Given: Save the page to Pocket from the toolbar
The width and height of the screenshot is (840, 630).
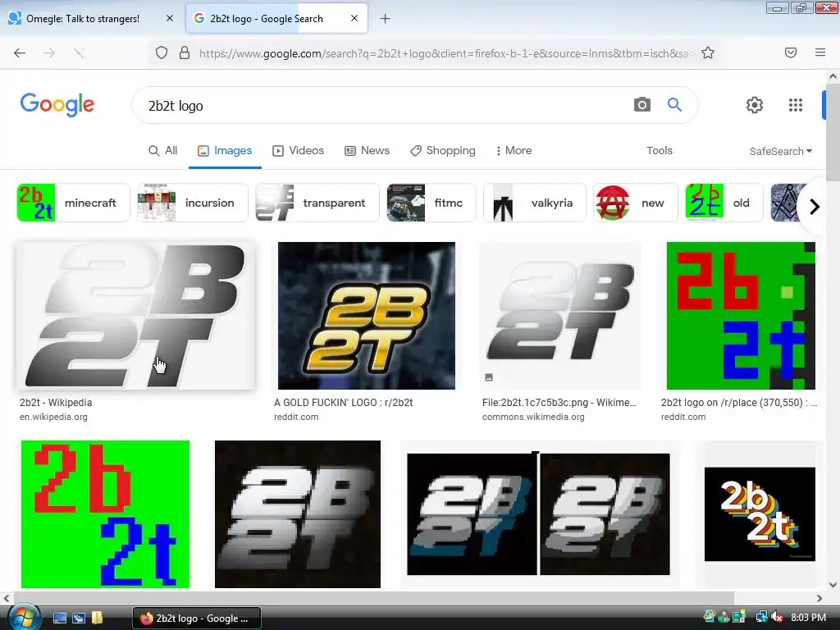Looking at the screenshot, I should point(791,52).
